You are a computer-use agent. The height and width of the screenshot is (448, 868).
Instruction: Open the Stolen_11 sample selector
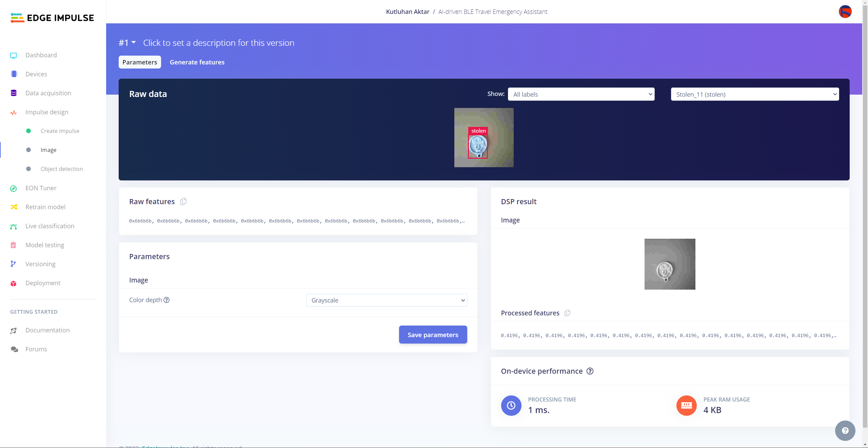coord(754,94)
